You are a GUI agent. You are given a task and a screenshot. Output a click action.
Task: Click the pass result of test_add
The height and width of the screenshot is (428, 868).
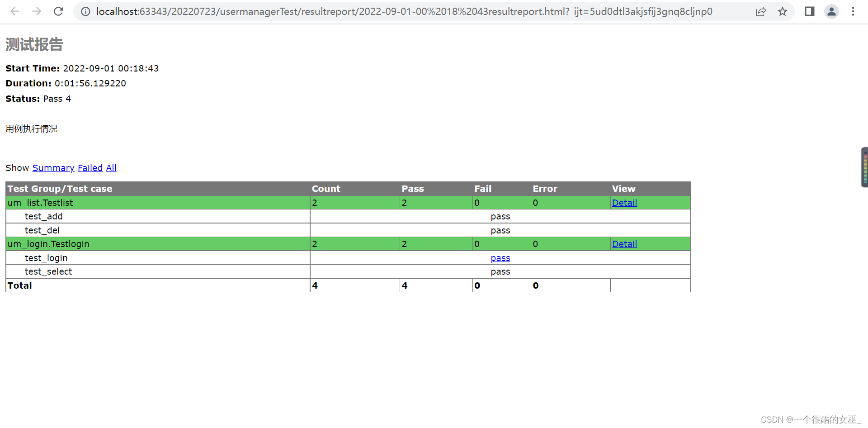500,216
